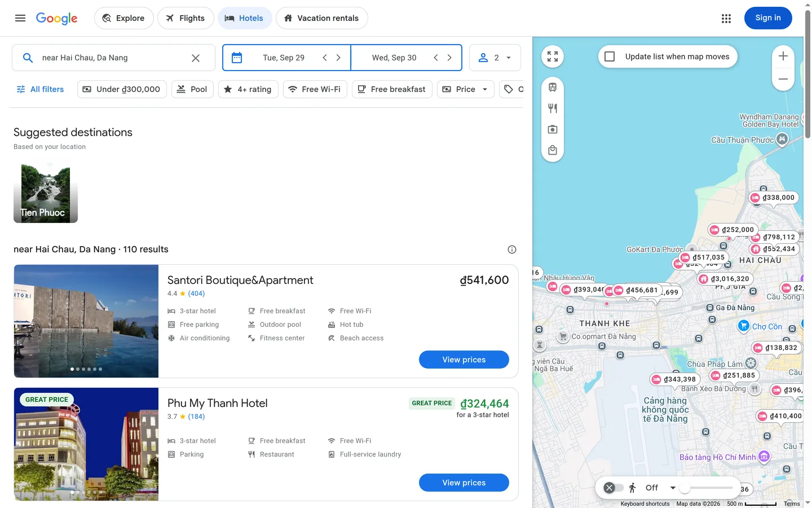Select ₫138,832 hotel map pin

pos(776,348)
